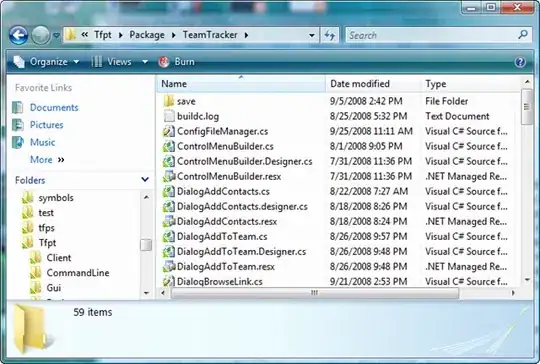The height and width of the screenshot is (364, 540).
Task: Open address bar history dropdown arrow
Action: tap(311, 35)
